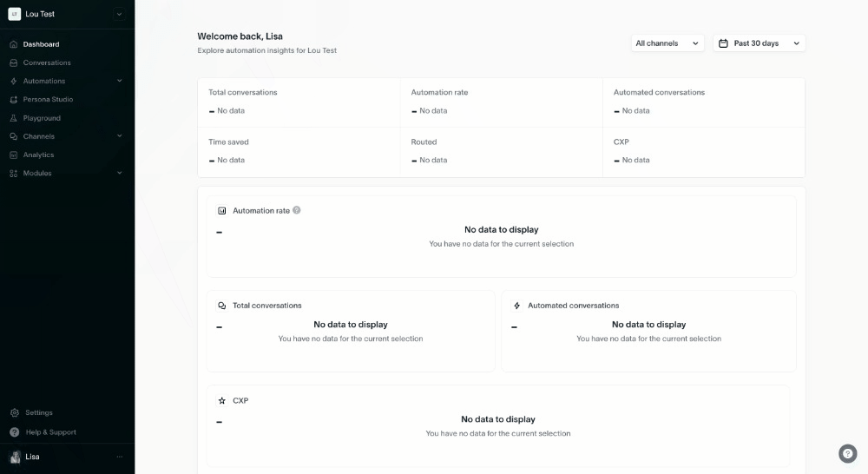Open the All channels dropdown

pos(667,43)
